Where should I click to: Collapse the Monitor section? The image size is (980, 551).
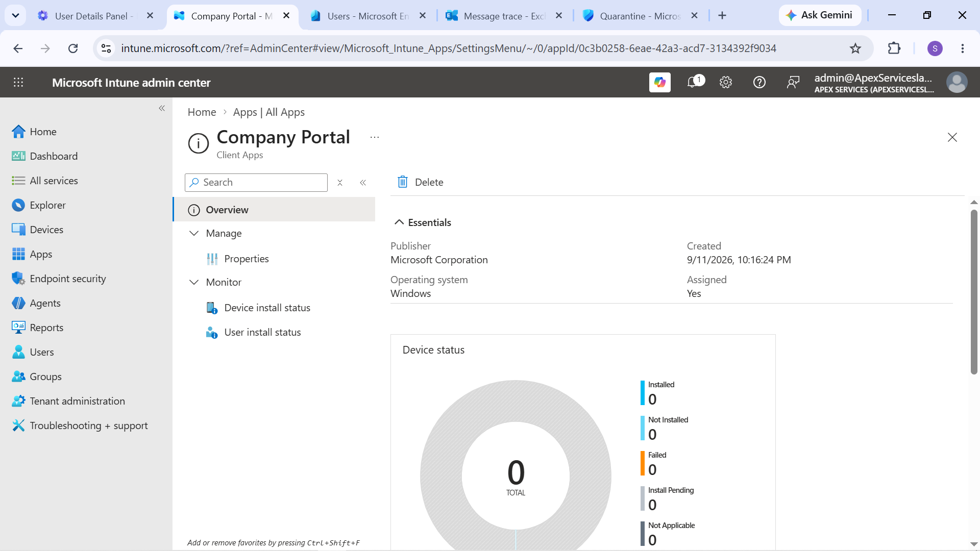[x=194, y=282]
